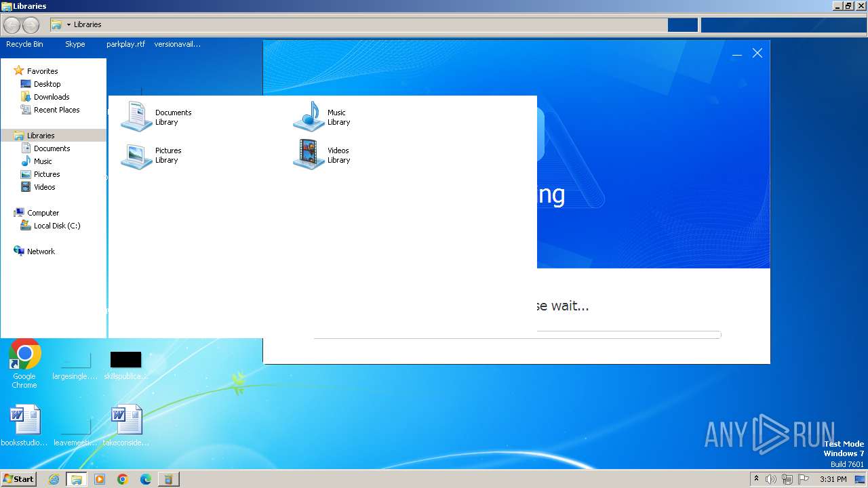Screen dimensions: 868x488
Task: Open the Action Center flag icon
Action: pyautogui.click(x=804, y=479)
